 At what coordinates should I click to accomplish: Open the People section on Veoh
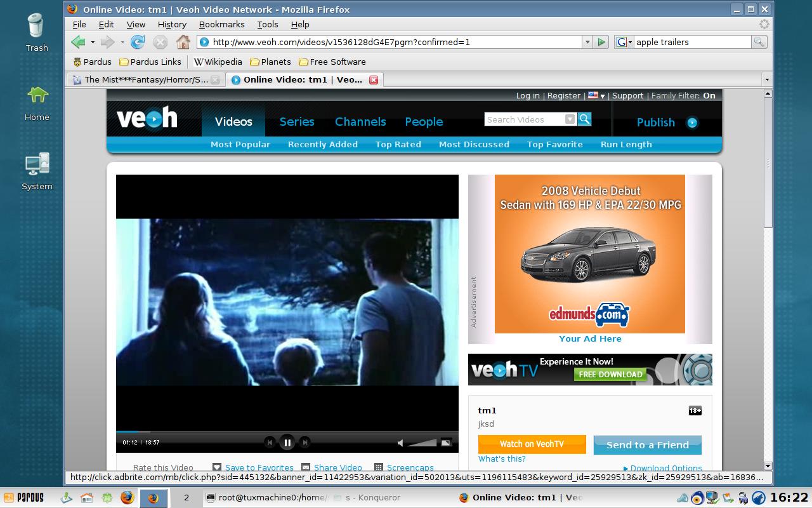424,121
